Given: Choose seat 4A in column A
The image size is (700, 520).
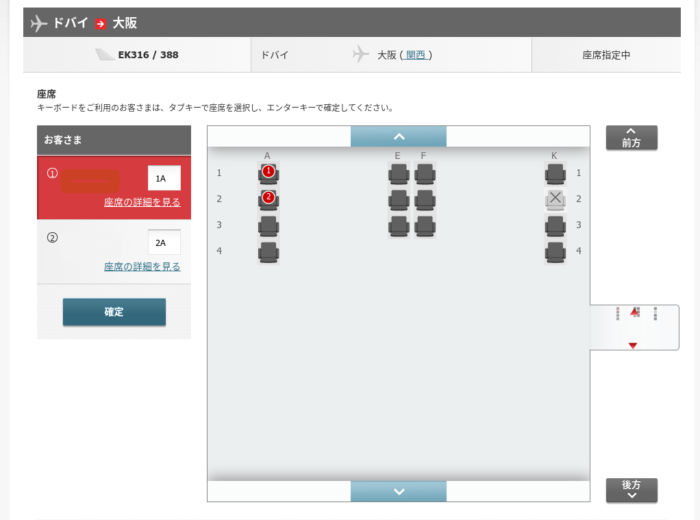Looking at the screenshot, I should (x=268, y=252).
